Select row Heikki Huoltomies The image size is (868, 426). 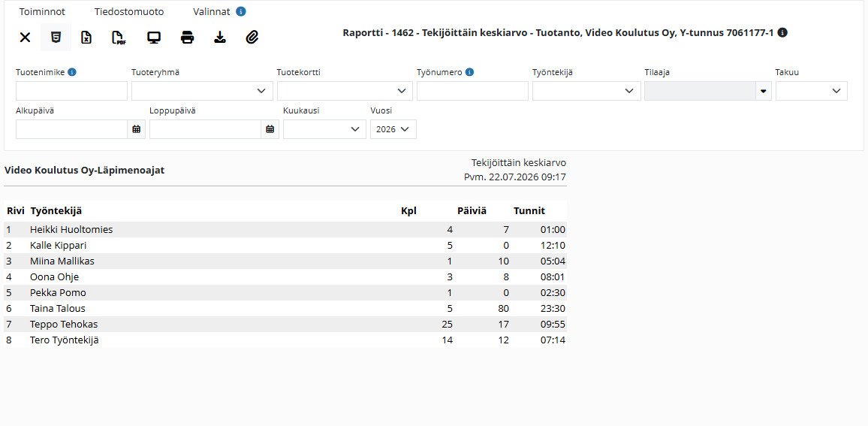[x=285, y=229]
